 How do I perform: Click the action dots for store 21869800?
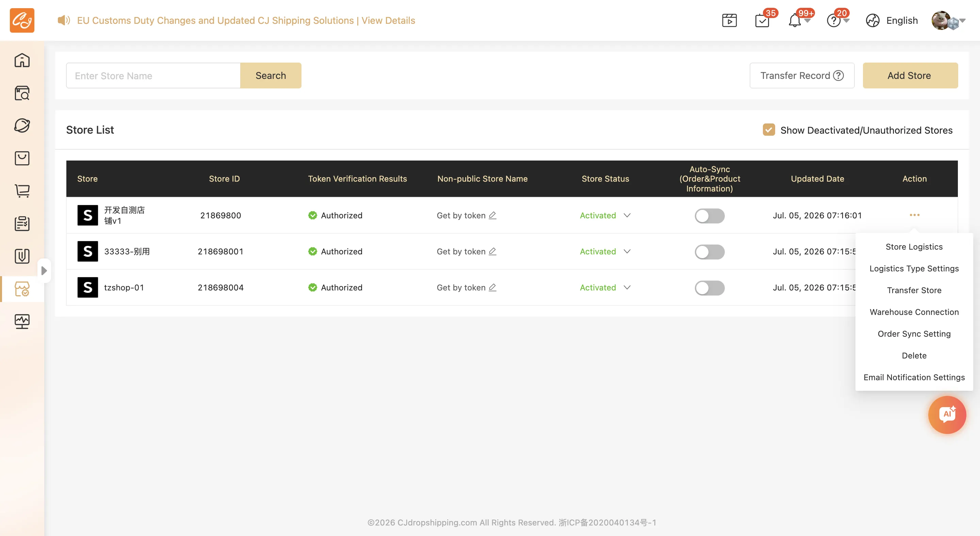[x=915, y=215]
